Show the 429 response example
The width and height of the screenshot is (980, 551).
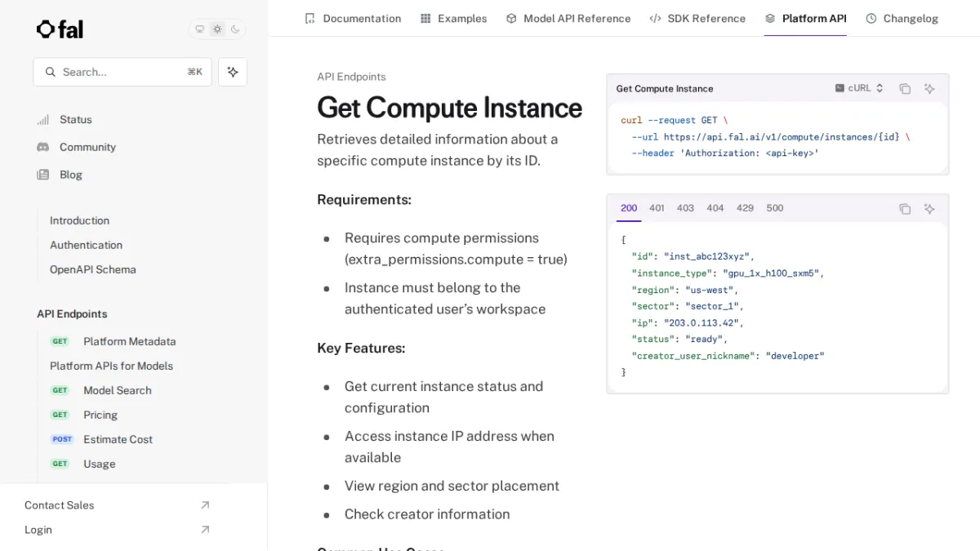point(745,208)
